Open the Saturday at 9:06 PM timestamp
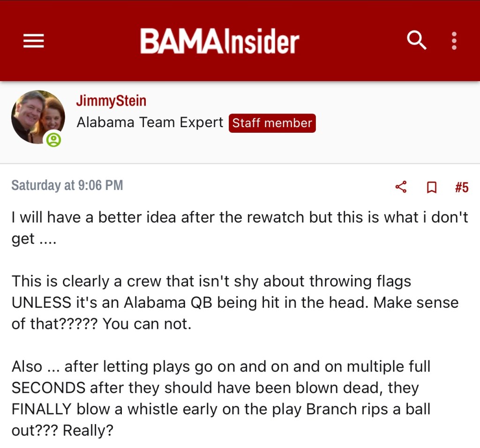This screenshot has width=480, height=448. [x=67, y=185]
